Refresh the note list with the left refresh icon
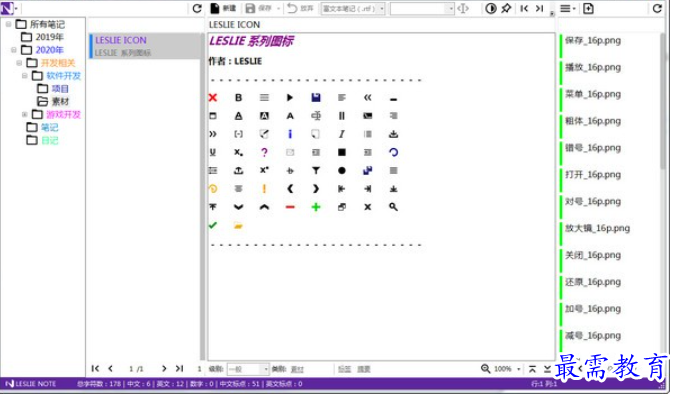The width and height of the screenshot is (676, 398). [x=197, y=8]
